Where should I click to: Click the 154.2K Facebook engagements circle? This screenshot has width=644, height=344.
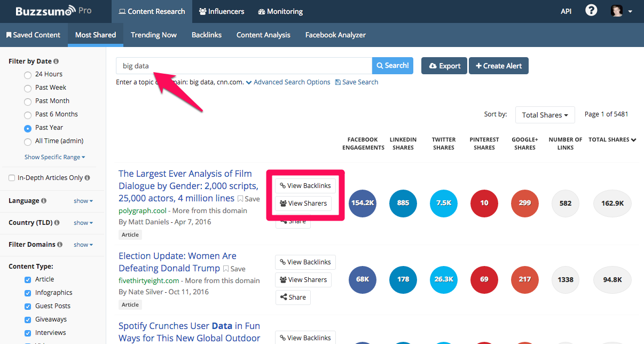(363, 204)
